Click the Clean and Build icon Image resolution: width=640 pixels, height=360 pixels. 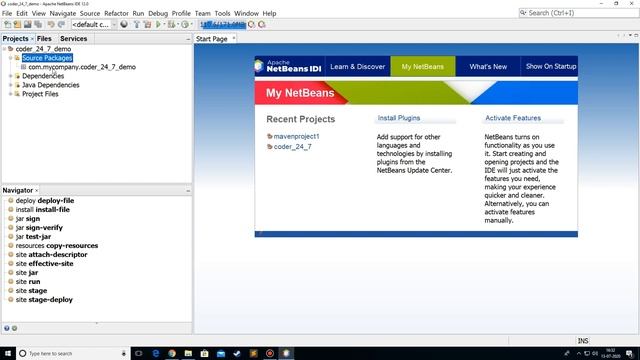coord(147,24)
